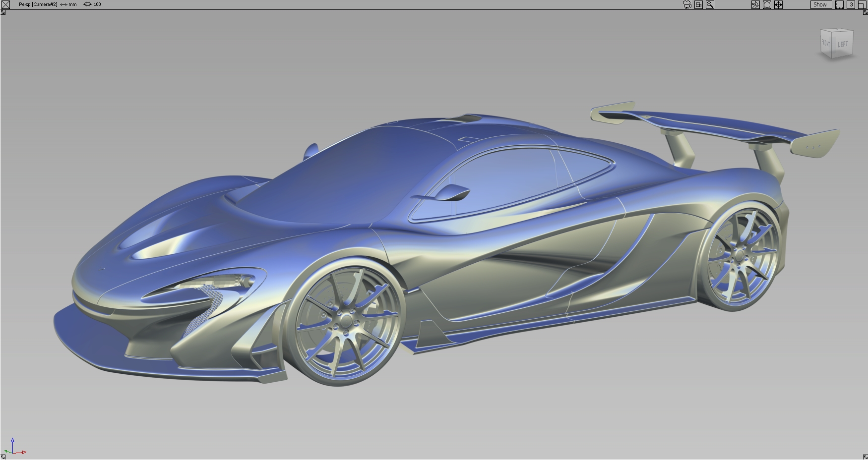Click the grid spacing value 100
This screenshot has width=868, height=460.
click(x=97, y=4)
